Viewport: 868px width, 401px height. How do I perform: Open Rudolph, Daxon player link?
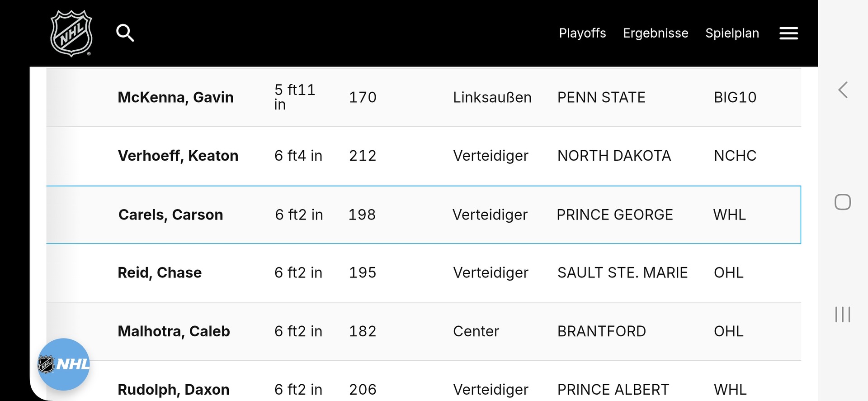[173, 390]
